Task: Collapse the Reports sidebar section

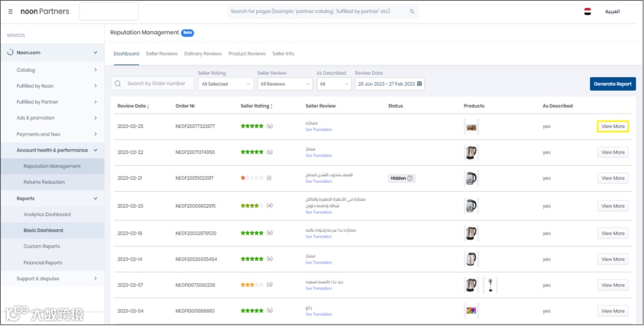Action: [x=95, y=198]
